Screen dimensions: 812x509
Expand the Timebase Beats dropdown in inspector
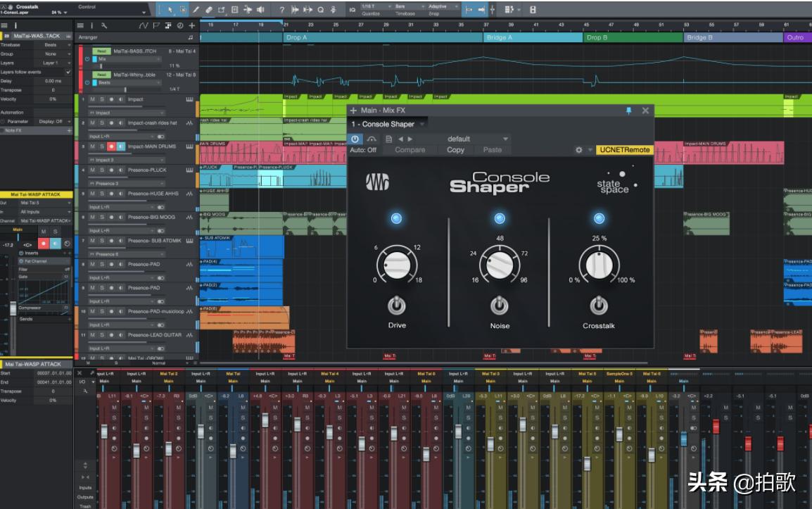point(56,45)
